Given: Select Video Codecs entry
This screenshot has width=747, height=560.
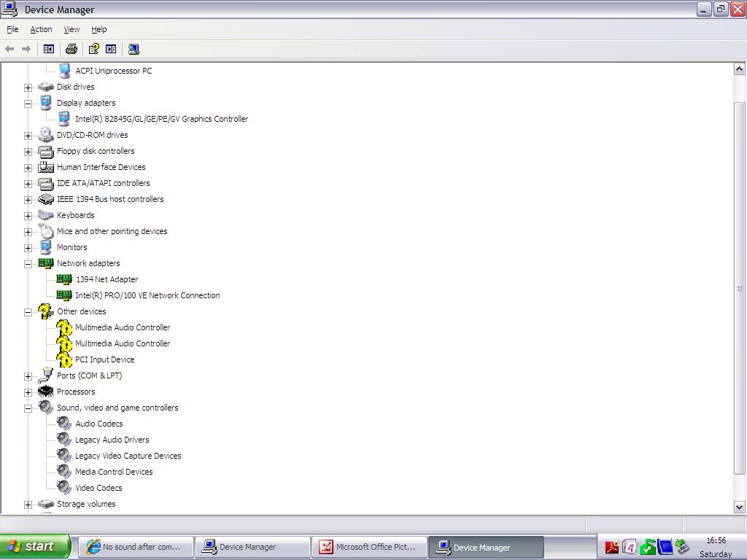Looking at the screenshot, I should [98, 488].
